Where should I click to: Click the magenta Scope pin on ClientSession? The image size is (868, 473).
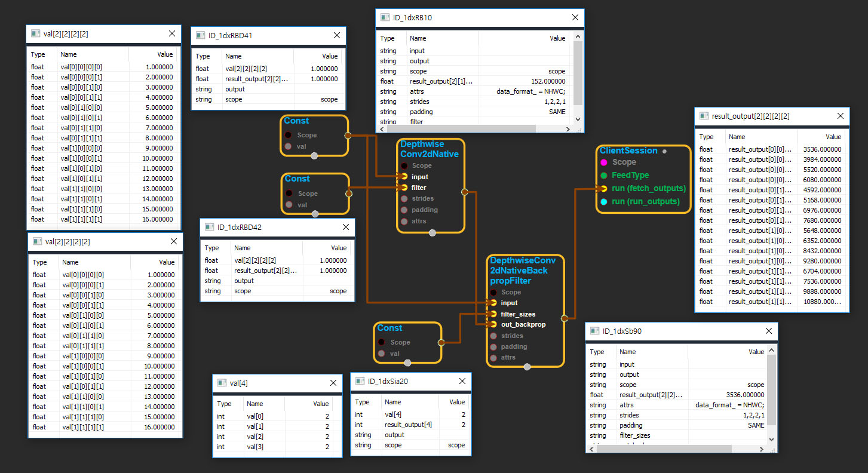pyautogui.click(x=604, y=162)
